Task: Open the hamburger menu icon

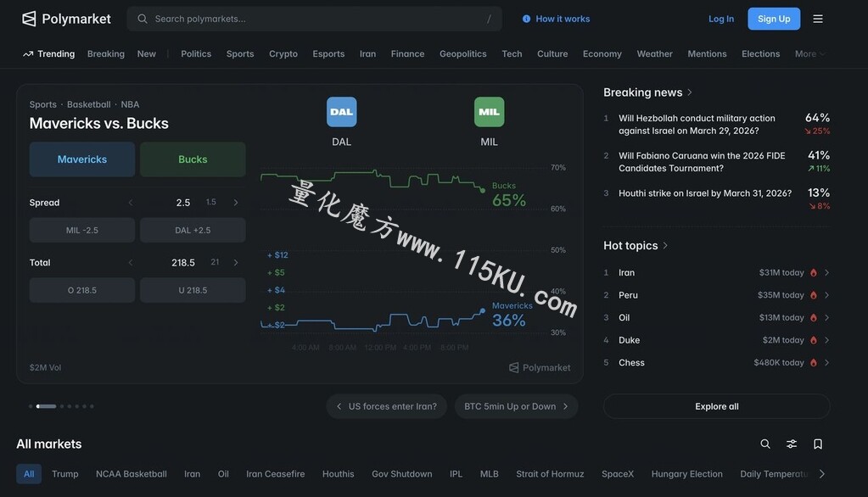Action: coord(818,19)
